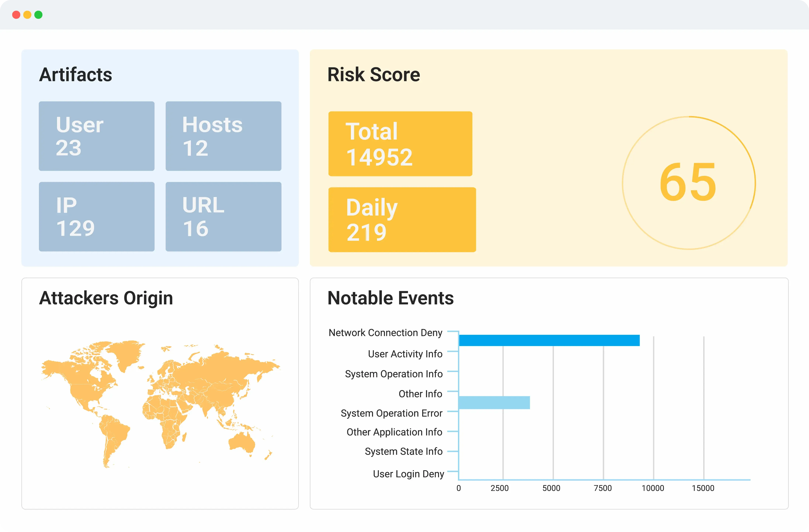Click the System Operation Error label
Viewport: 809px width, 532px height.
(392, 413)
